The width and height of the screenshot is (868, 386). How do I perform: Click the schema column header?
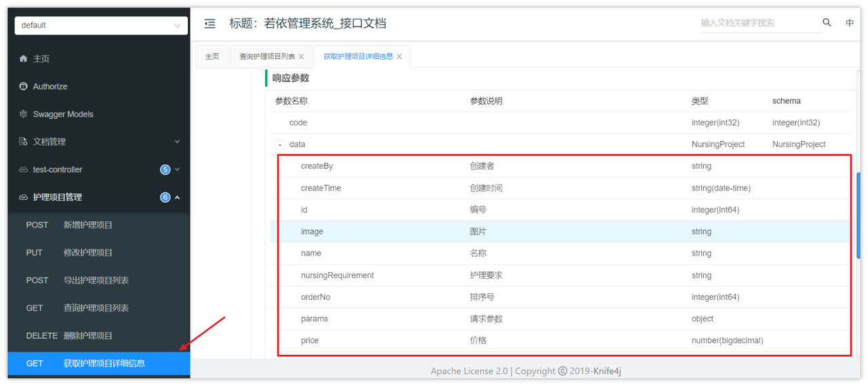click(x=787, y=101)
